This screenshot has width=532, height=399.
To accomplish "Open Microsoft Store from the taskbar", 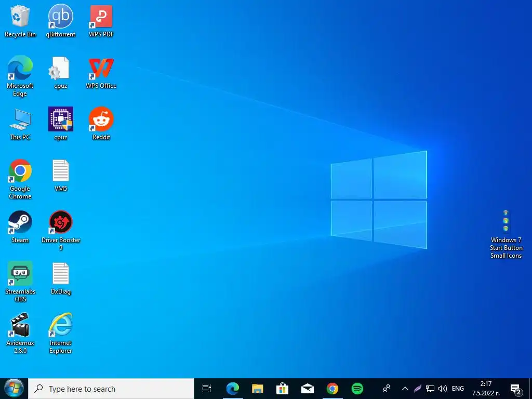I will (282, 389).
